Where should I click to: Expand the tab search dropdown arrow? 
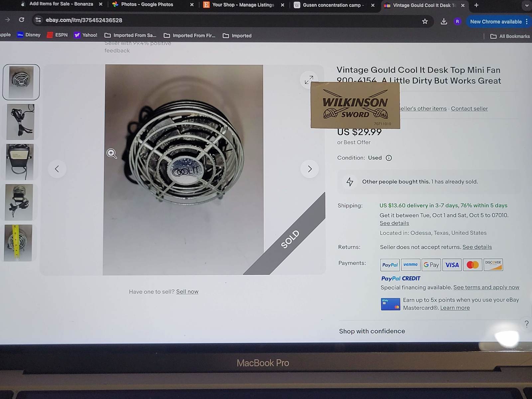coord(526,5)
